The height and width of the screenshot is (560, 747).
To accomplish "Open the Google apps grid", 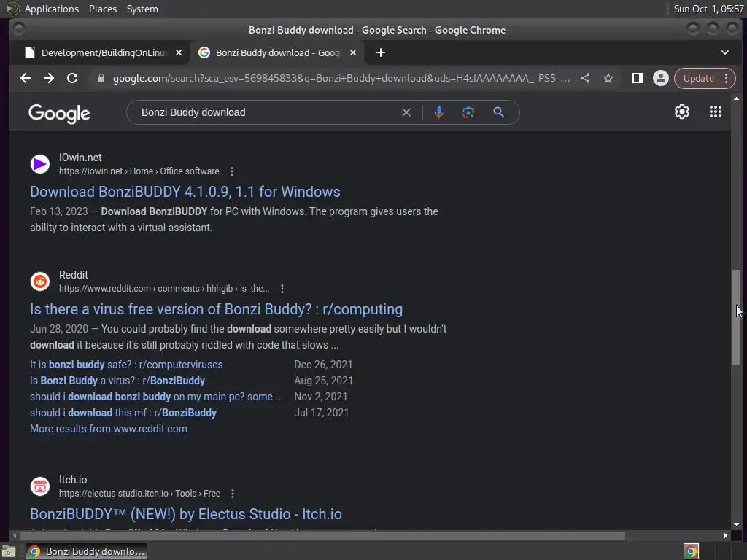I will coord(716,112).
